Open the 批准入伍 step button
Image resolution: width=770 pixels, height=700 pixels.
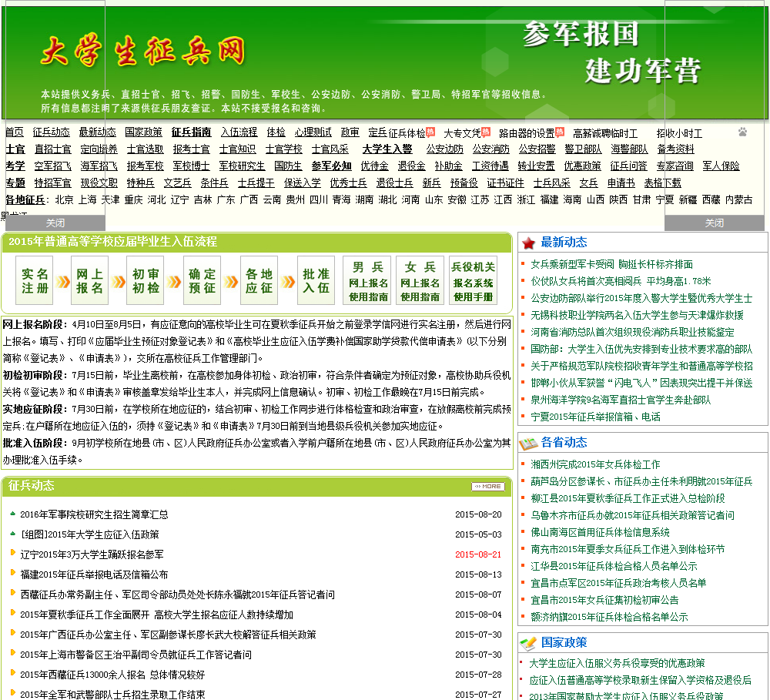pos(316,280)
